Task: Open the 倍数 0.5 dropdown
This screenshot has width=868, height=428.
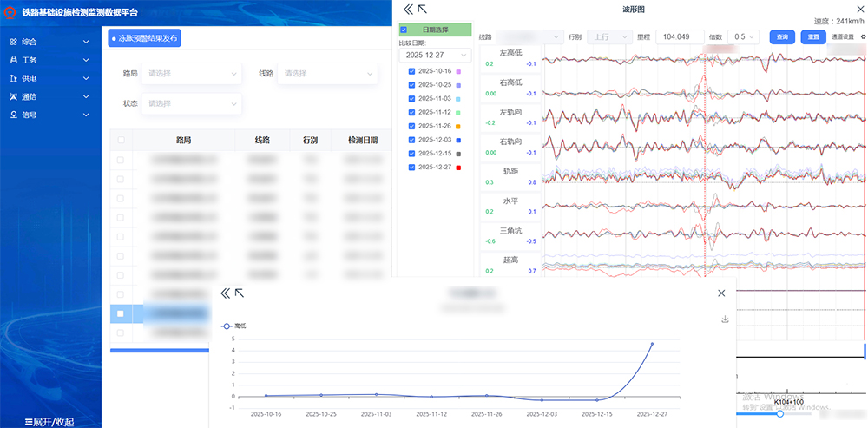Action: point(744,37)
